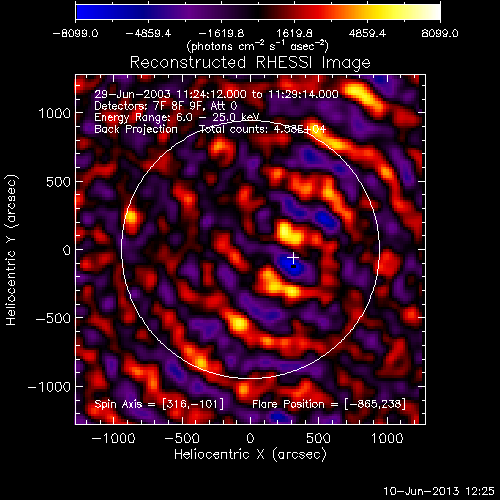The width and height of the screenshot is (500, 500).
Task: Click the '10-Jun-2013 12:25' creation timestamp
Action: 439,491
